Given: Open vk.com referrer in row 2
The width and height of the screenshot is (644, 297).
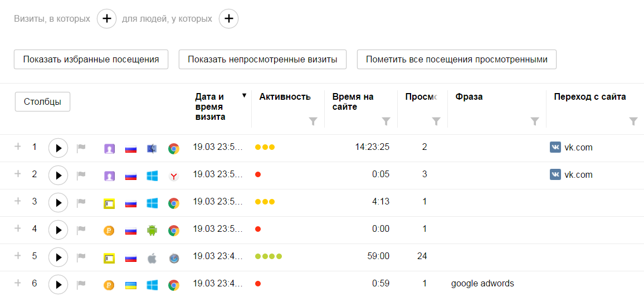Looking at the screenshot, I should pyautogui.click(x=578, y=175).
